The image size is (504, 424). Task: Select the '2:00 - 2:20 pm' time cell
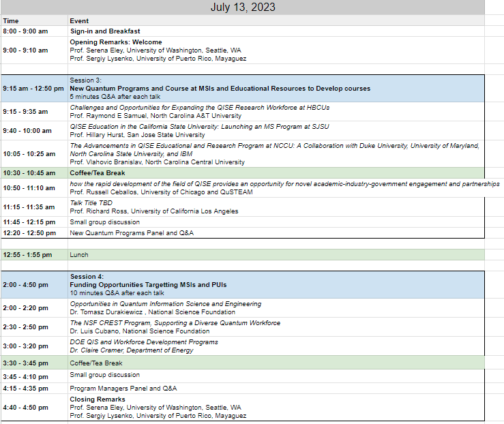coord(34,307)
